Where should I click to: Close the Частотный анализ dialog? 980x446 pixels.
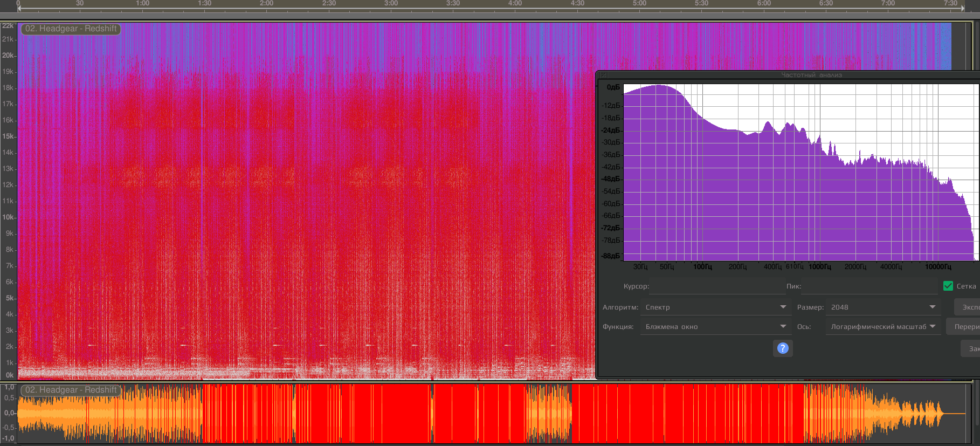click(604, 75)
